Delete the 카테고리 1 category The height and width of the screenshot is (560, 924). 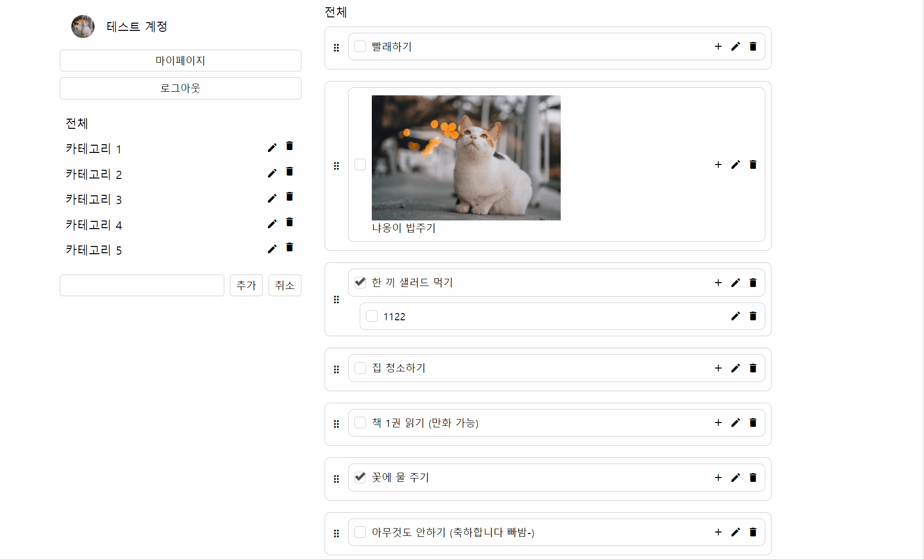pyautogui.click(x=289, y=146)
